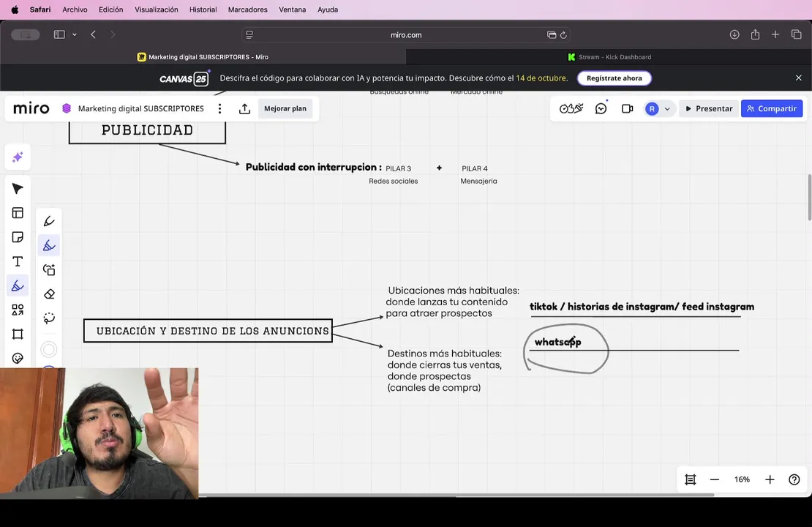The height and width of the screenshot is (527, 812).
Task: Export board with upload icon
Action: point(244,108)
